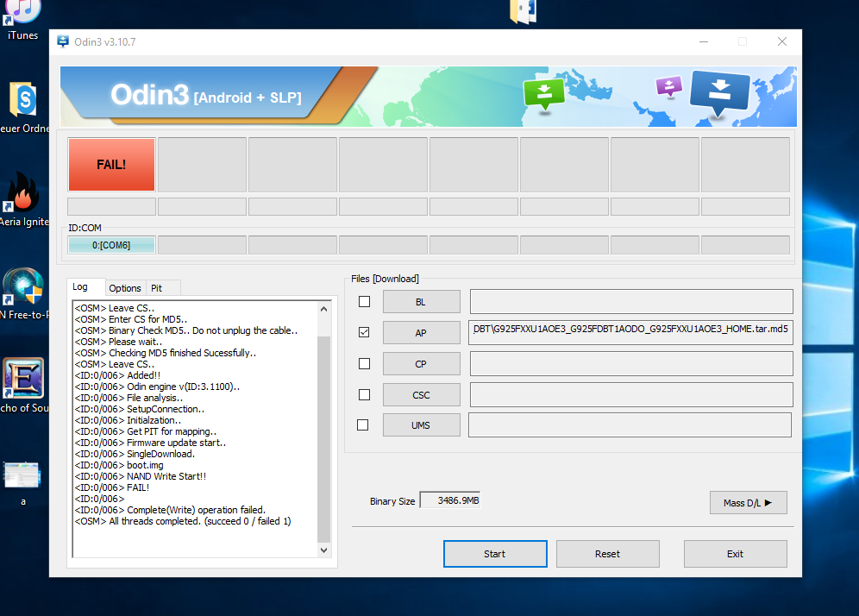
Task: Click the 0:[COM6] port indicator
Action: pos(112,245)
